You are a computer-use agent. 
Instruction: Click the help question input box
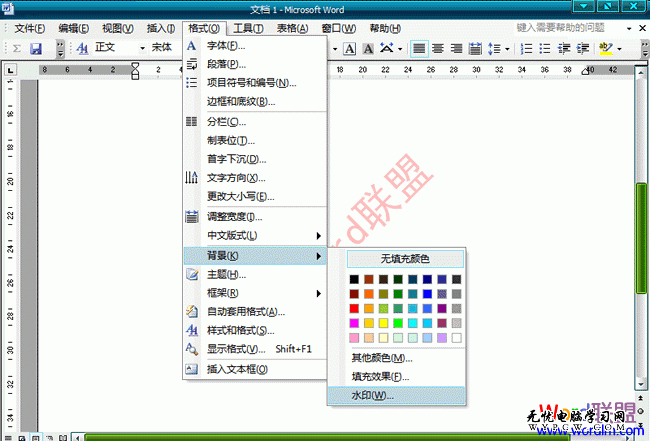(568, 28)
